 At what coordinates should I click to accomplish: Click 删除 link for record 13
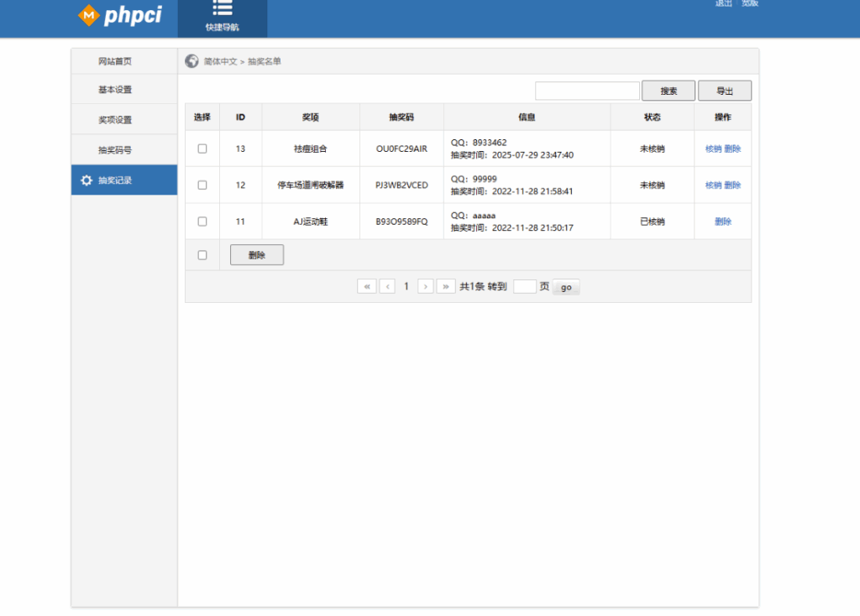pos(732,149)
